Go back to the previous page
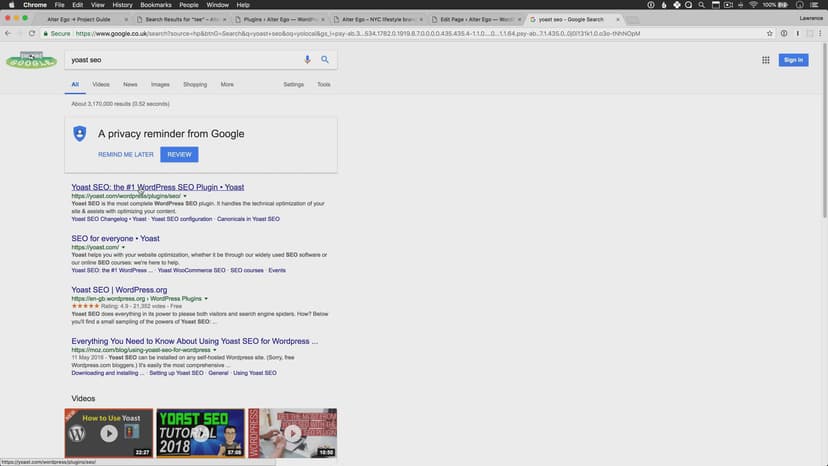This screenshot has width=828, height=466. tap(9, 33)
